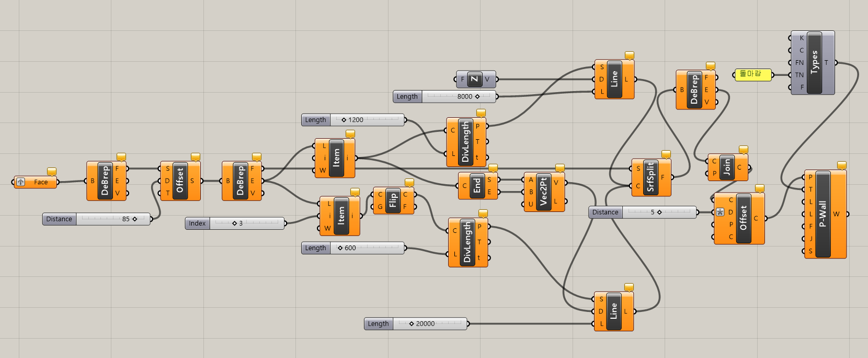This screenshot has height=358, width=868.
Task: Select the Types component
Action: click(x=814, y=63)
